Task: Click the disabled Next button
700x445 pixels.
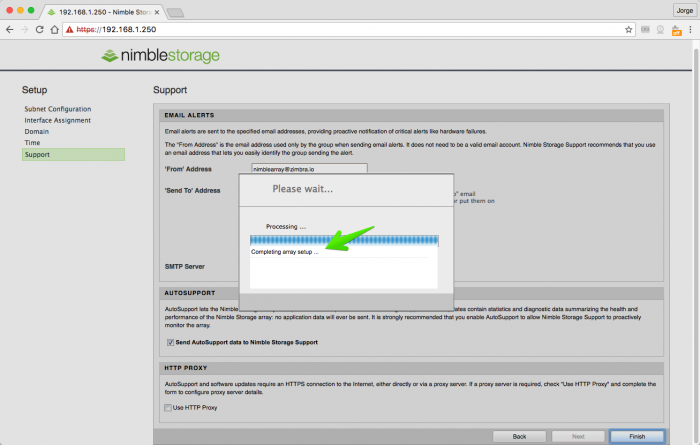Action: 578,436
